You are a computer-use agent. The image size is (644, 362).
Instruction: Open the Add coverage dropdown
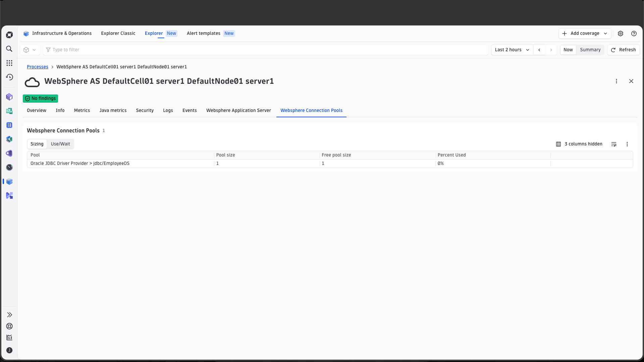coord(585,34)
